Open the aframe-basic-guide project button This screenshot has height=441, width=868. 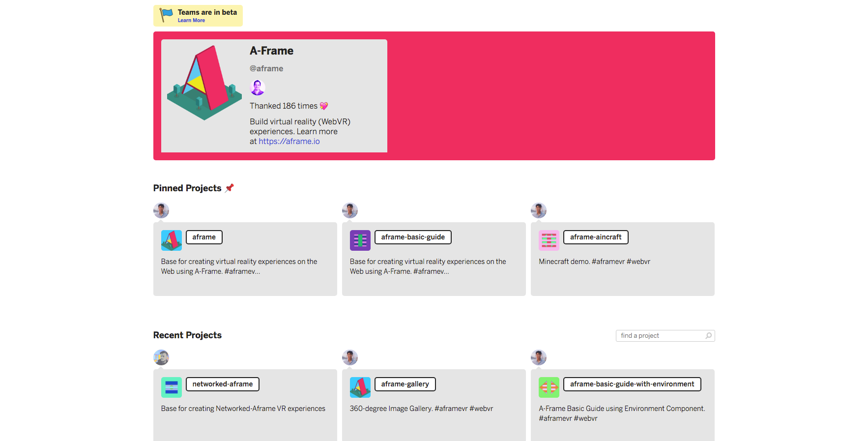pos(413,237)
